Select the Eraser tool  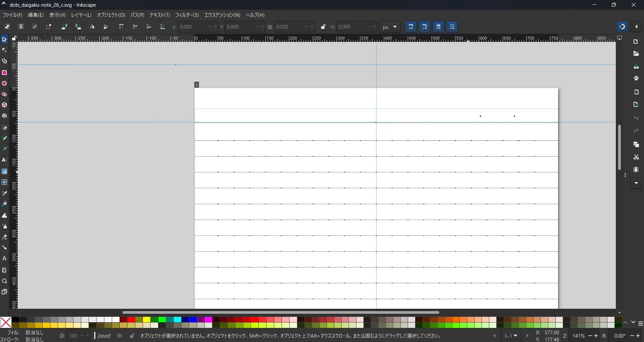point(4,237)
